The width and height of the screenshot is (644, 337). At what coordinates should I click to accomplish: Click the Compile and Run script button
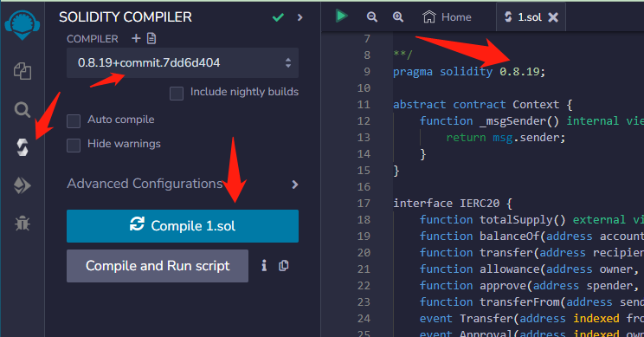pos(158,266)
